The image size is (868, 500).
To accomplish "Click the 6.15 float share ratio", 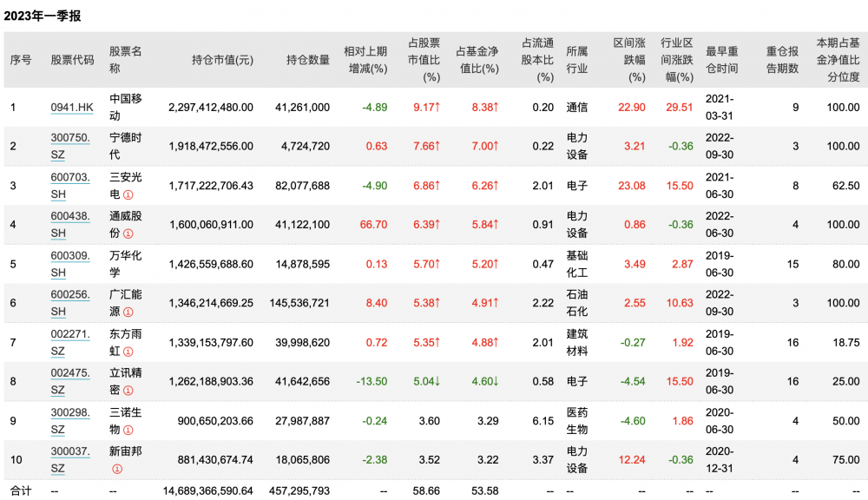I will (543, 421).
